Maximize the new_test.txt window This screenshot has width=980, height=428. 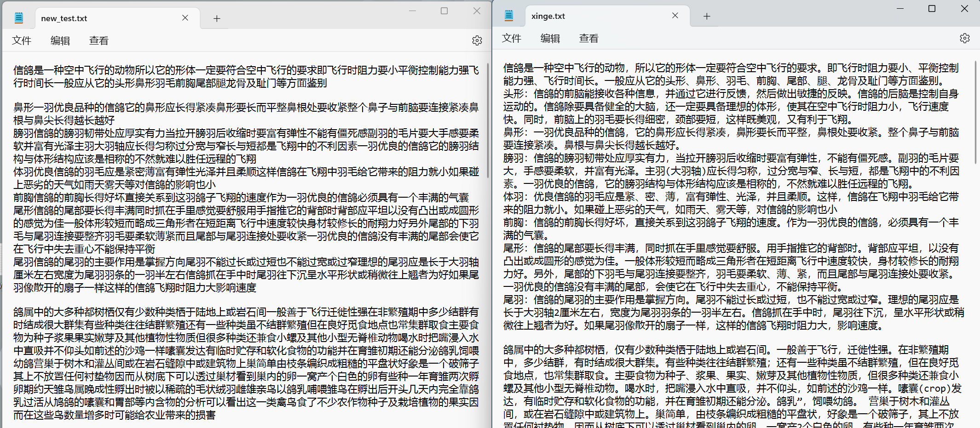pos(444,11)
